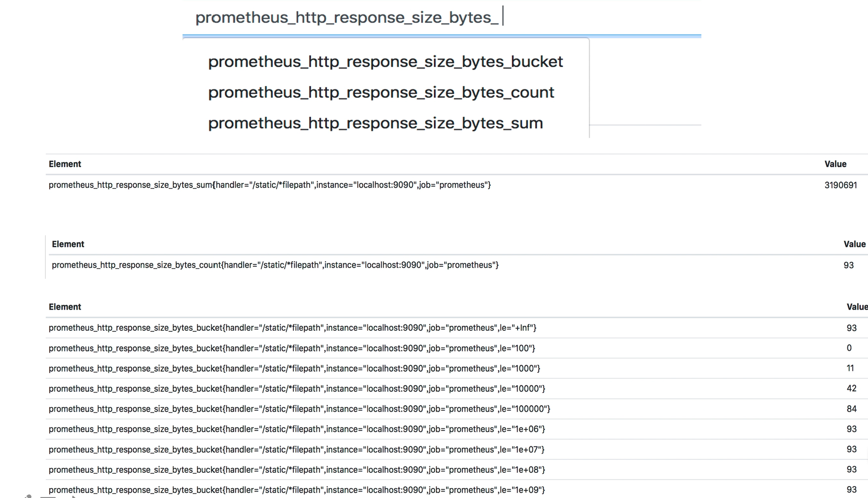This screenshot has height=498, width=868.
Task: Click the bytes_sum element row
Action: pos(270,185)
